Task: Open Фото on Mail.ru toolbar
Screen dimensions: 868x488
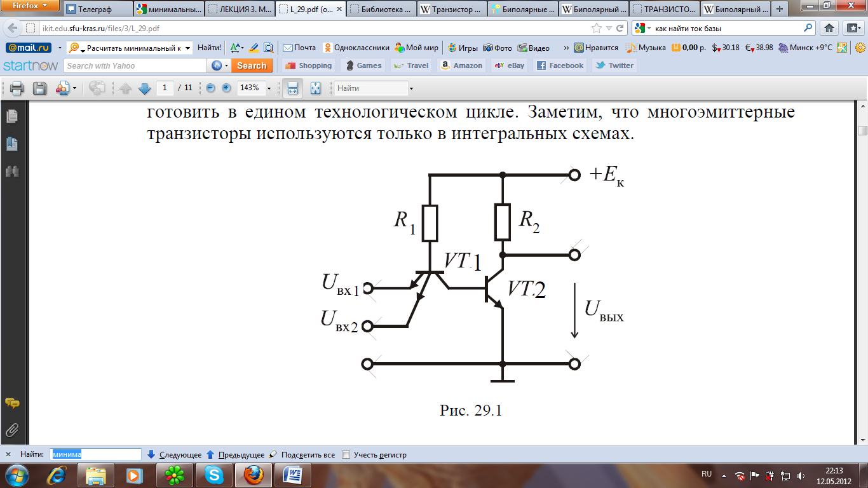Action: point(498,48)
